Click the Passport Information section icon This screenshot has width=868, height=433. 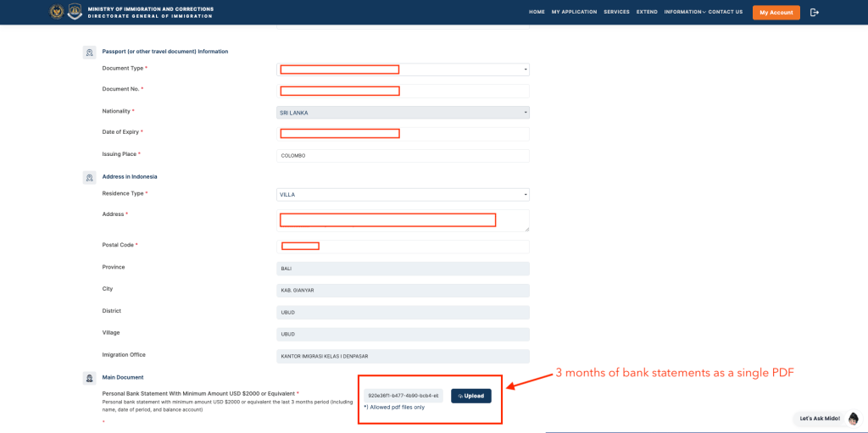tap(89, 52)
